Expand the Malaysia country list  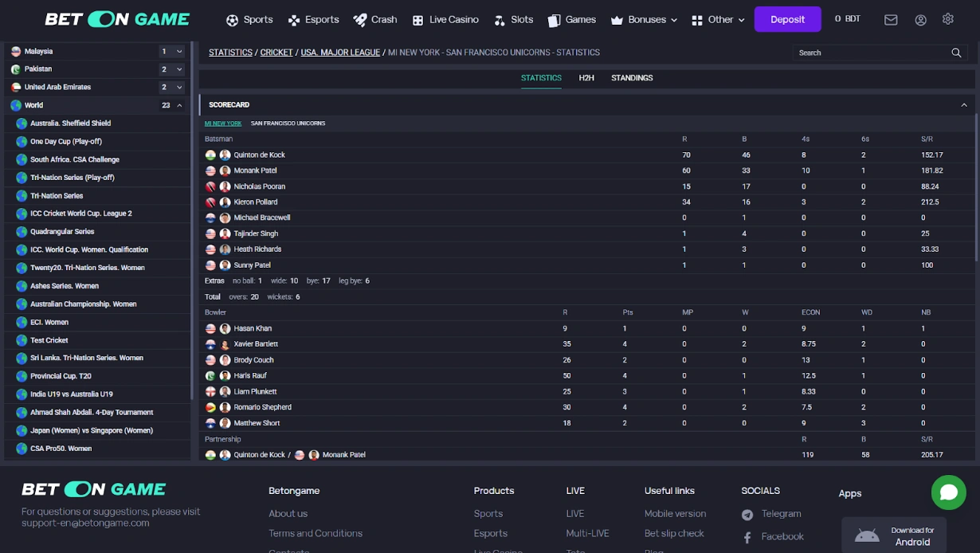(179, 51)
